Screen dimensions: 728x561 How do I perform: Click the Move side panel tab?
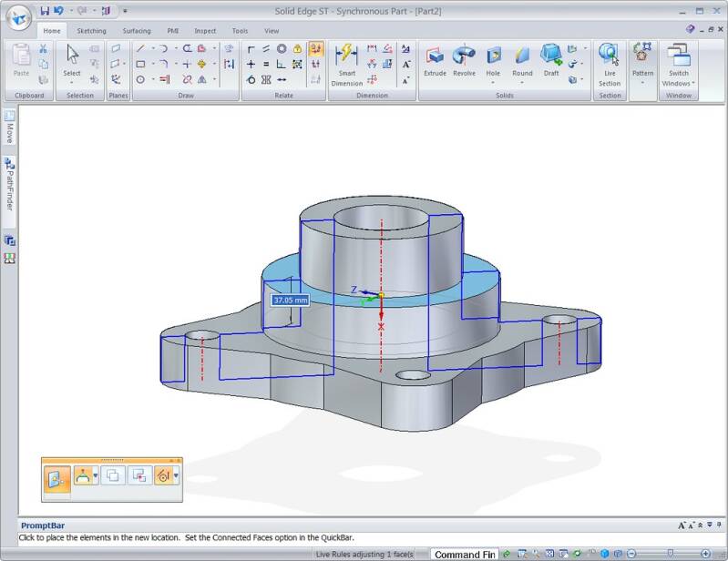(x=9, y=129)
